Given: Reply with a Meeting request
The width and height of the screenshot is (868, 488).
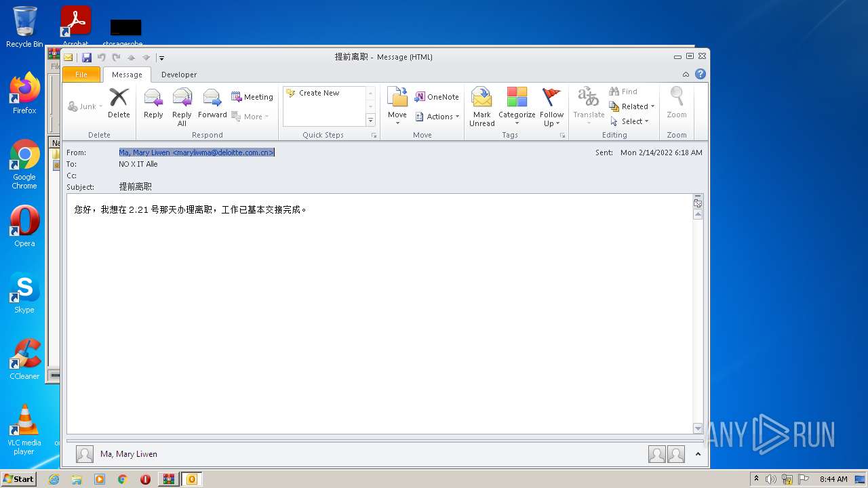Looking at the screenshot, I should [252, 97].
